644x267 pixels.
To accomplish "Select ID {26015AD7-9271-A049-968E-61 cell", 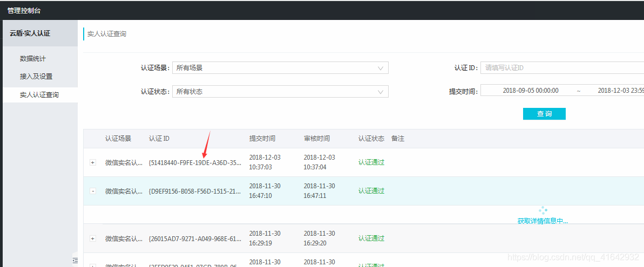I will tap(195, 238).
